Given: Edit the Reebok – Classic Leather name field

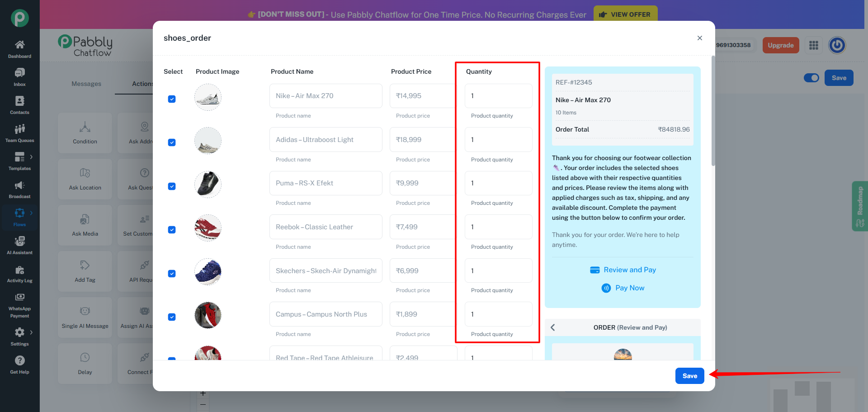Looking at the screenshot, I should [326, 227].
